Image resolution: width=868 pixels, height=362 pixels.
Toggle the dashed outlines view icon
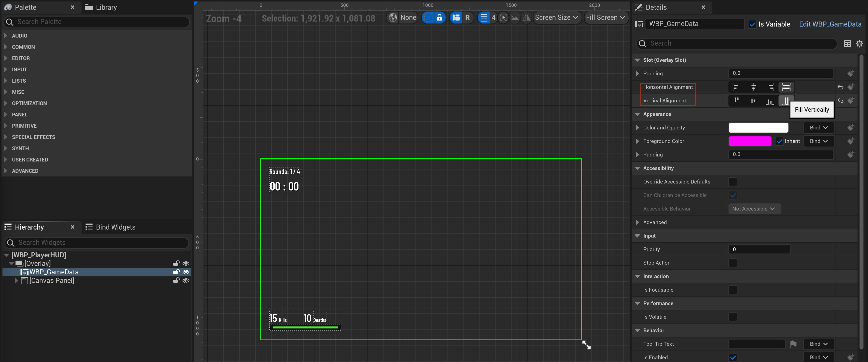point(428,18)
